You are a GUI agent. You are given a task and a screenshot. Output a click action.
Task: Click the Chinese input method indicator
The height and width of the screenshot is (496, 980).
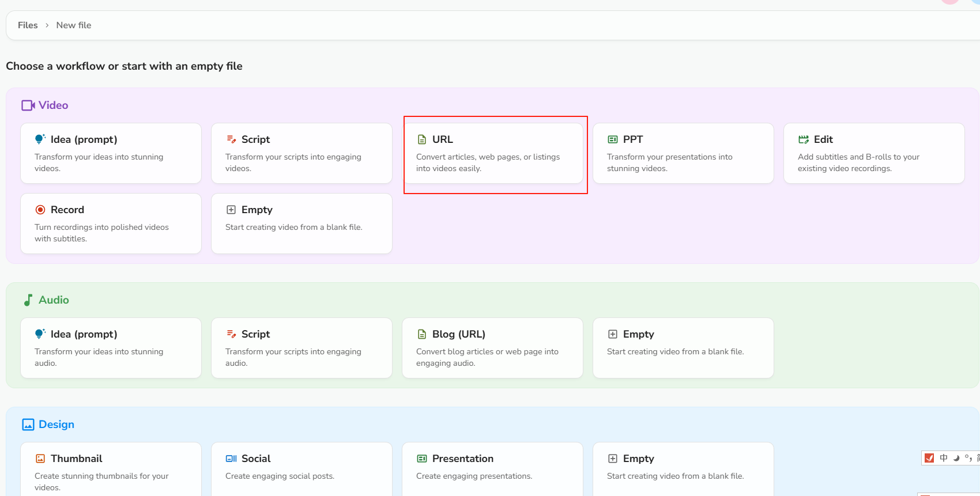click(x=944, y=458)
